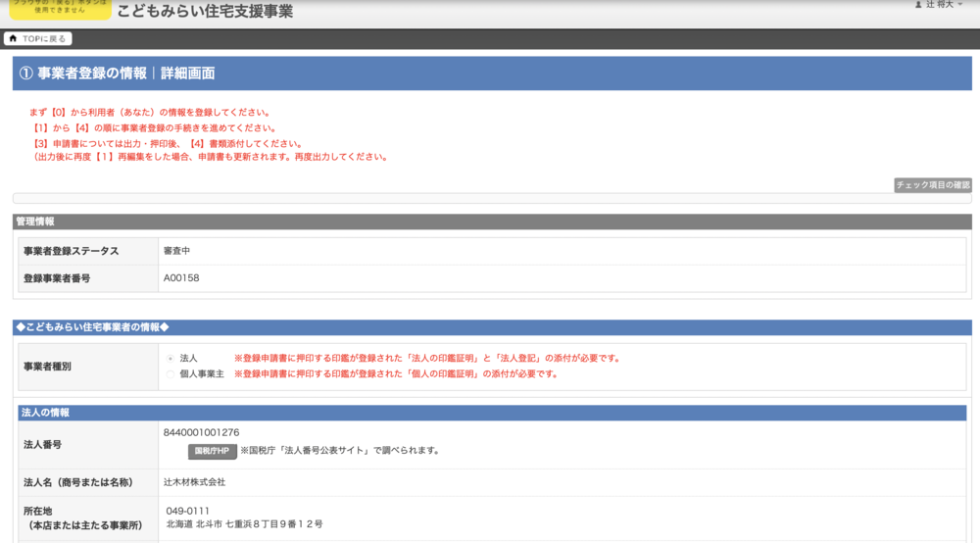980x543 pixels.
Task: Click the user icon beside 辻 将大
Action: (918, 4)
